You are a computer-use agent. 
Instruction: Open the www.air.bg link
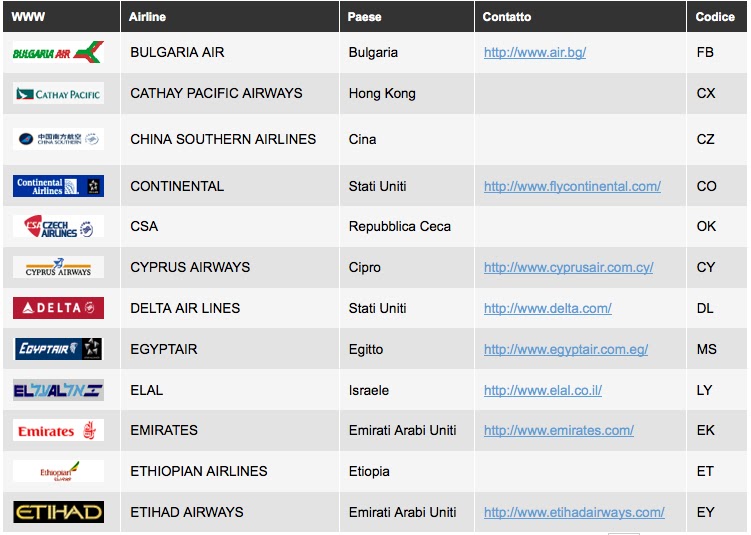pos(534,52)
